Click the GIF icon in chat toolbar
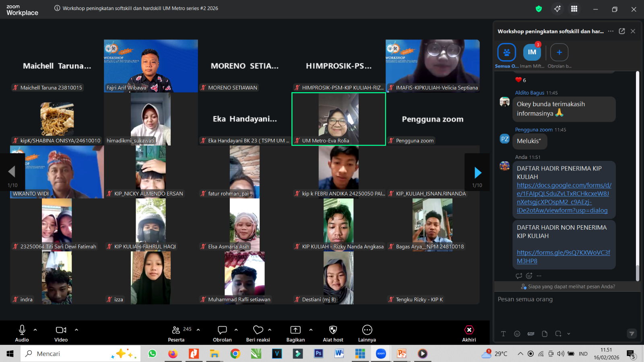This screenshot has width=644, height=362. (x=531, y=334)
